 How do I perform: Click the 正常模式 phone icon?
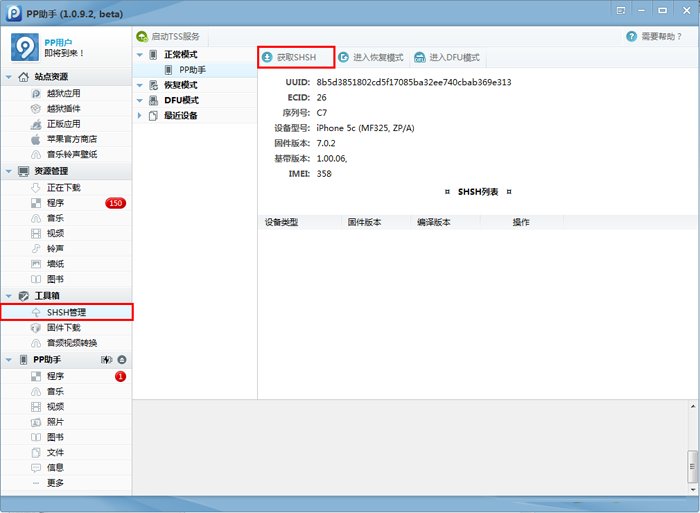(x=153, y=54)
